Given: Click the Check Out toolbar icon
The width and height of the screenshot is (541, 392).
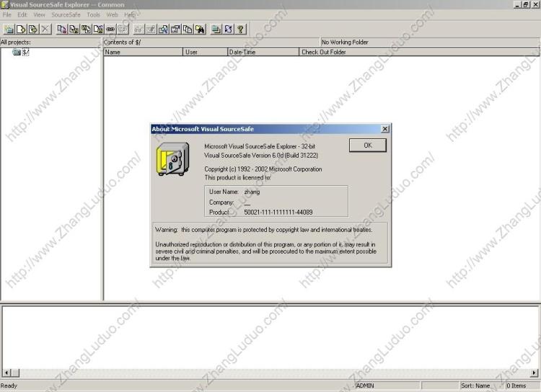Looking at the screenshot, I should pyautogui.click(x=74, y=29).
